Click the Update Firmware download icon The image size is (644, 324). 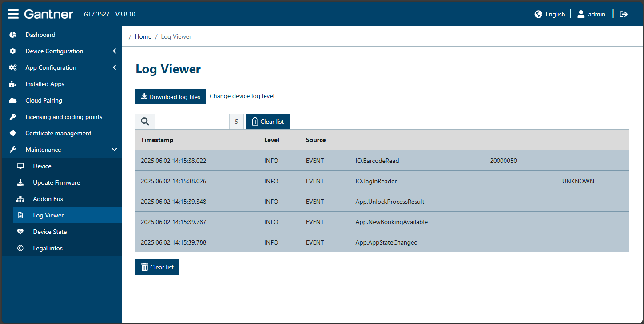pyautogui.click(x=20, y=182)
